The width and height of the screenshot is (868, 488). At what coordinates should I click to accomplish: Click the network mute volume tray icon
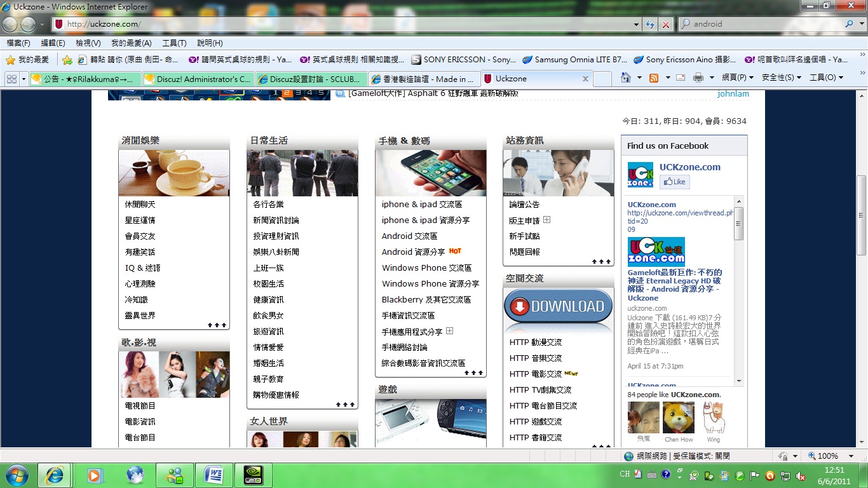click(801, 476)
